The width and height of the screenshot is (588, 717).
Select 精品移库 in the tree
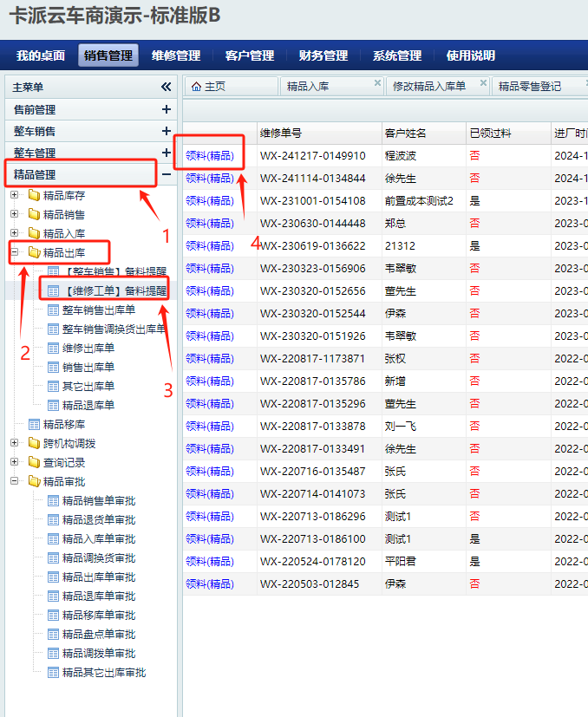coord(64,425)
